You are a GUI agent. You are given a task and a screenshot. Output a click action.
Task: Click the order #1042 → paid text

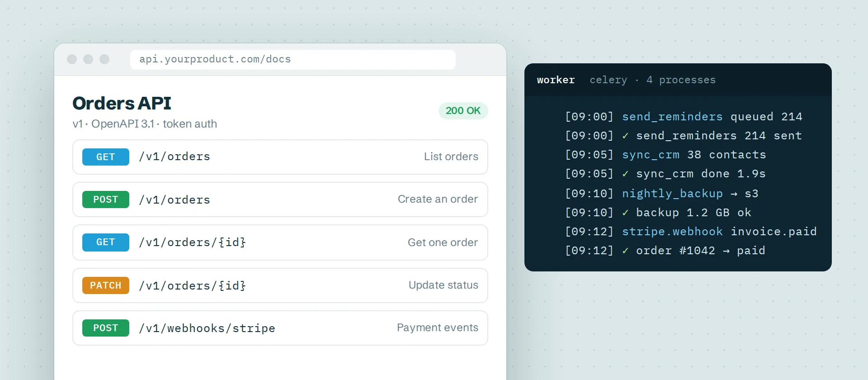[701, 251]
